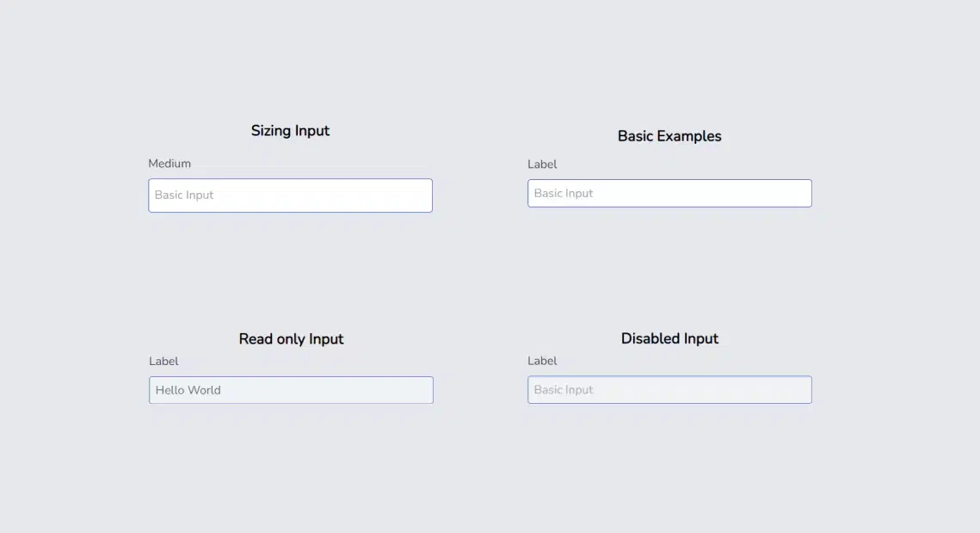Viewport: 980px width, 533px height.
Task: Click Basic Input placeholder in Basic Examples box
Action: pos(564,194)
